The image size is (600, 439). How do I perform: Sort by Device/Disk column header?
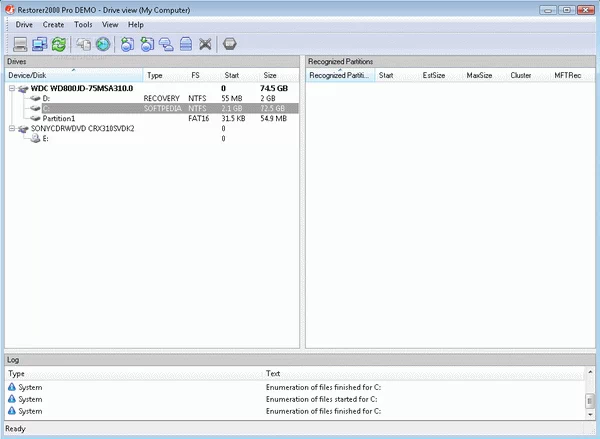tap(74, 75)
